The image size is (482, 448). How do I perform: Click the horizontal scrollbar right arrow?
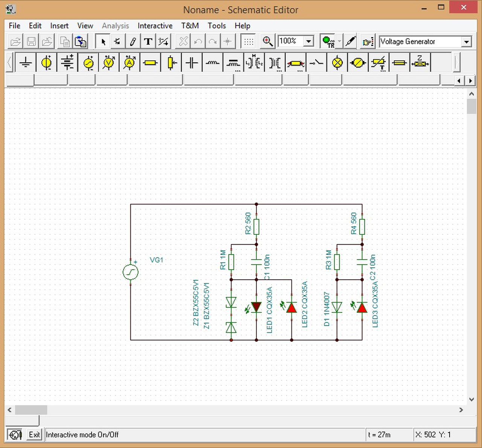(x=461, y=410)
